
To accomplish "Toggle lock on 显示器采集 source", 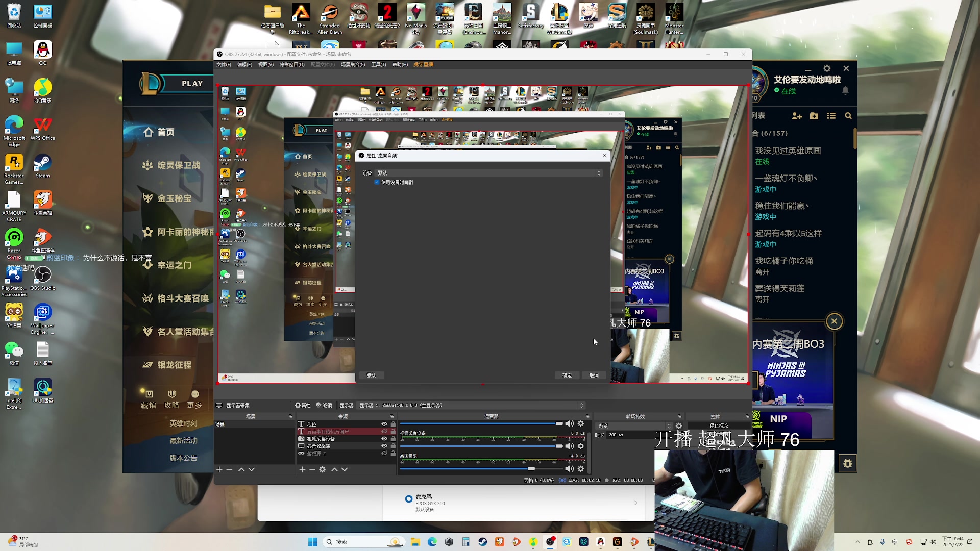I will tap(393, 446).
